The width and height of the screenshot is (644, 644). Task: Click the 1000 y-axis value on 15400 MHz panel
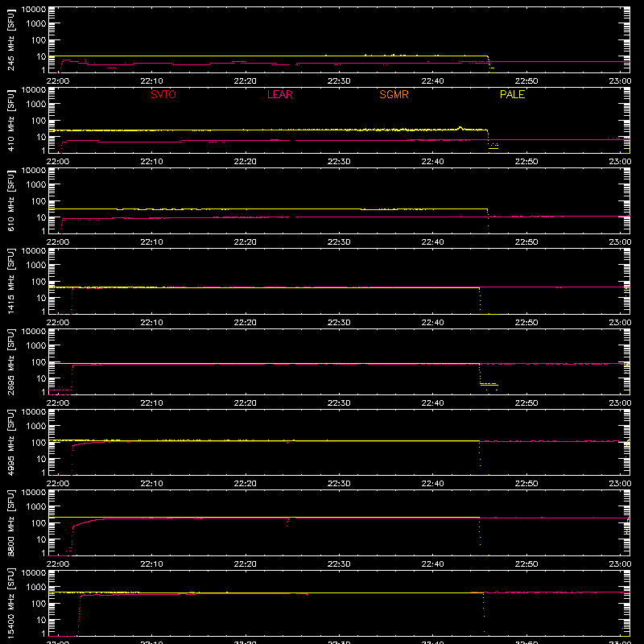tap(35, 588)
